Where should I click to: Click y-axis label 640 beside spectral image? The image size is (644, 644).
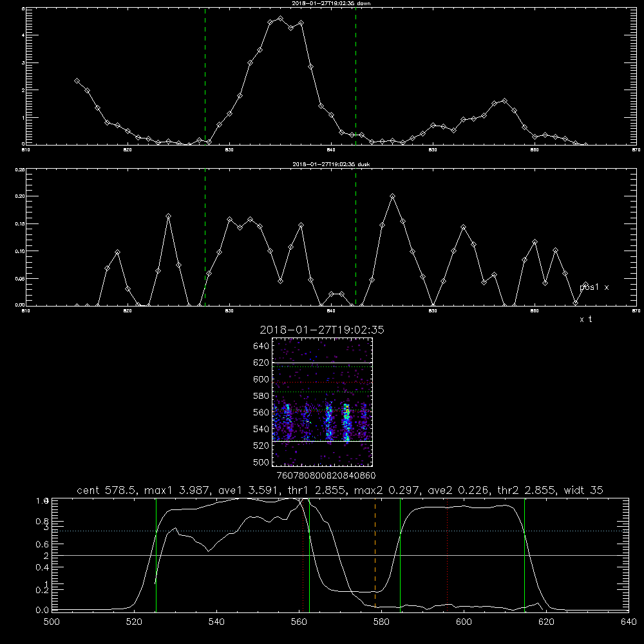pos(261,346)
